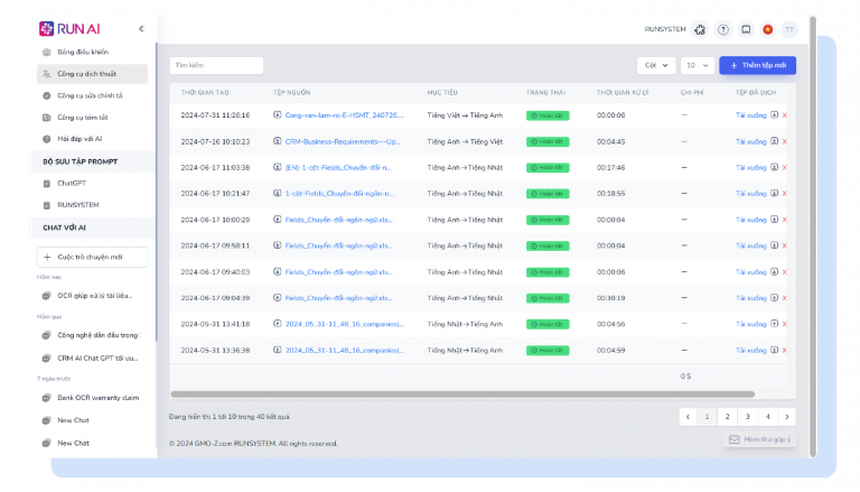860x492 pixels.
Task: Open Công cụ tóm tắt in sidebar
Action: [x=82, y=117]
